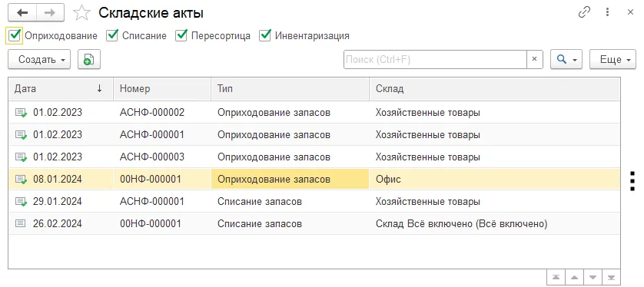Select number cell АСНФ-000002
644x287 pixels.
pyautogui.click(x=162, y=112)
